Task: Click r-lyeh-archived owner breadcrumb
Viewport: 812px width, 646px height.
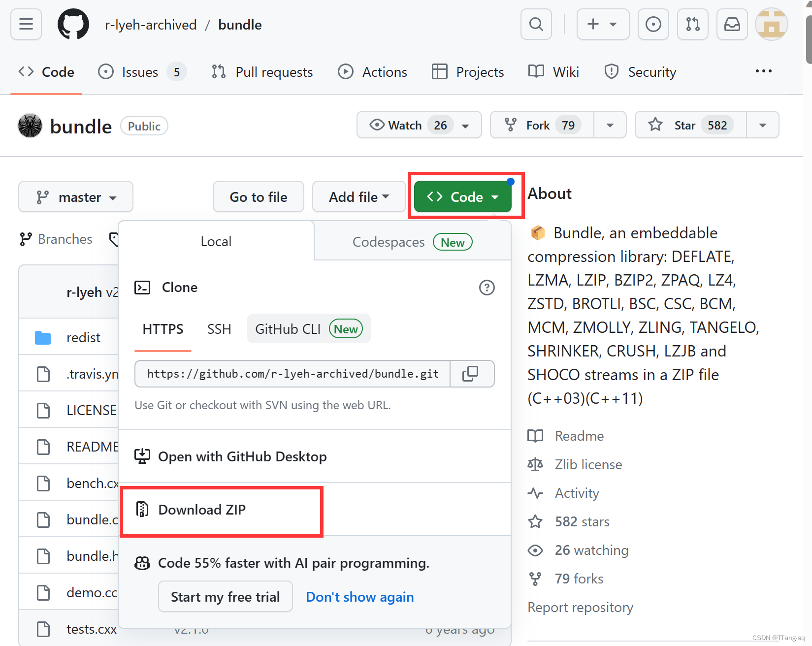Action: (x=151, y=25)
